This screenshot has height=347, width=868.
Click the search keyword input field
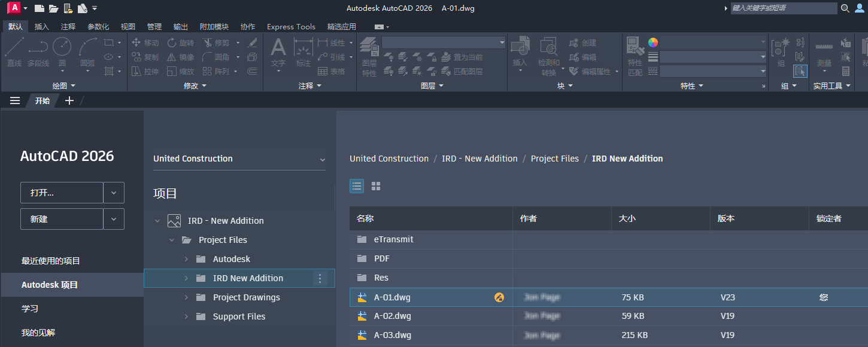coord(784,8)
